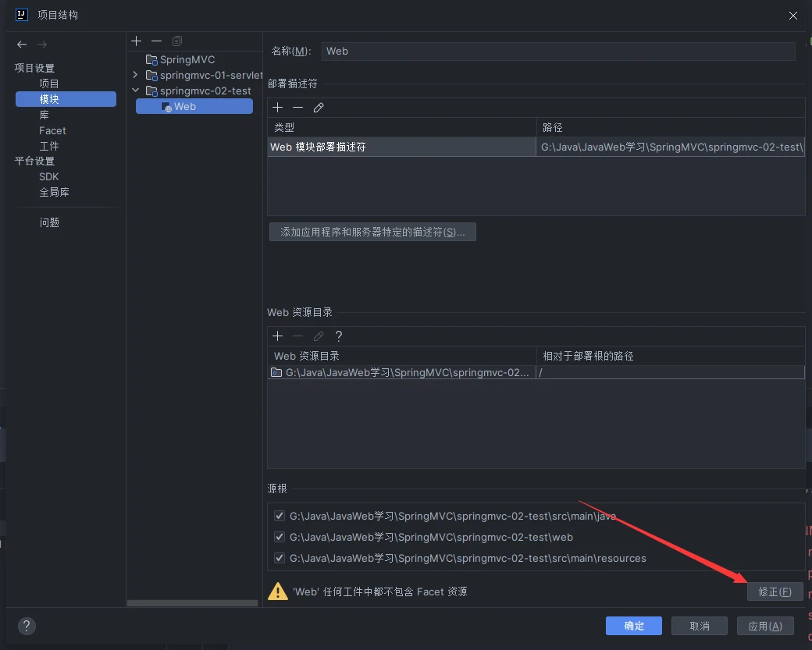
Task: Open the Facet settings page
Action: tap(52, 130)
